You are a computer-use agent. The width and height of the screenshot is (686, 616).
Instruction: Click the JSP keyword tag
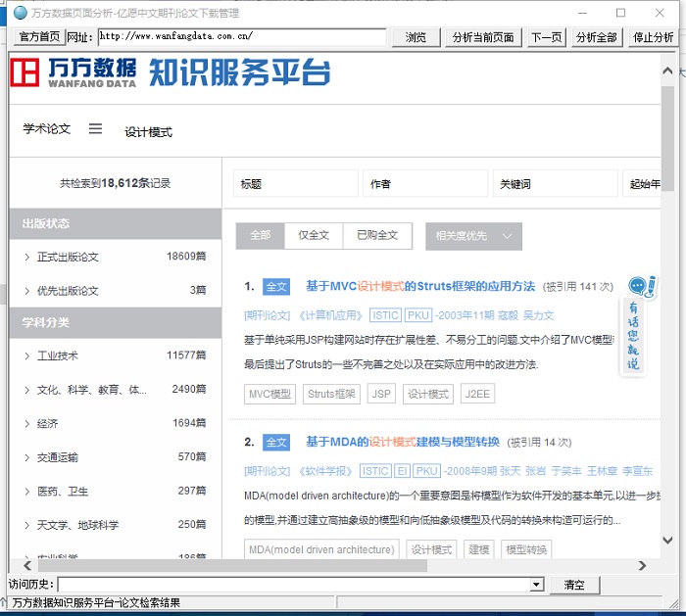click(381, 394)
